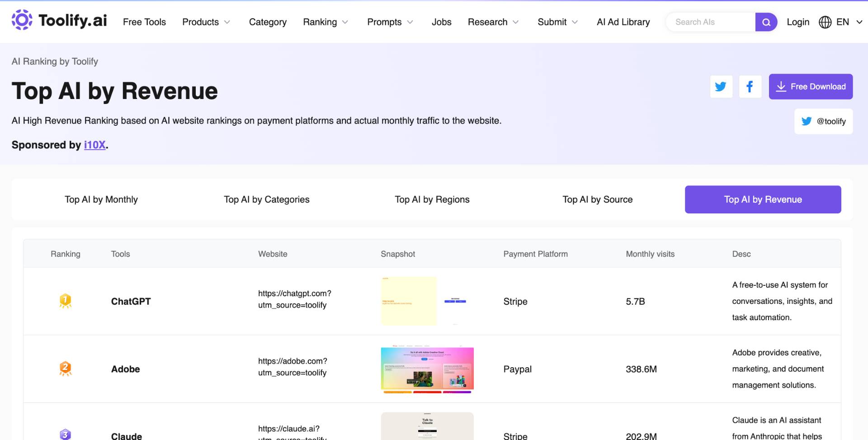This screenshot has height=440, width=868.
Task: Open the Jobs menu item
Action: [x=441, y=22]
